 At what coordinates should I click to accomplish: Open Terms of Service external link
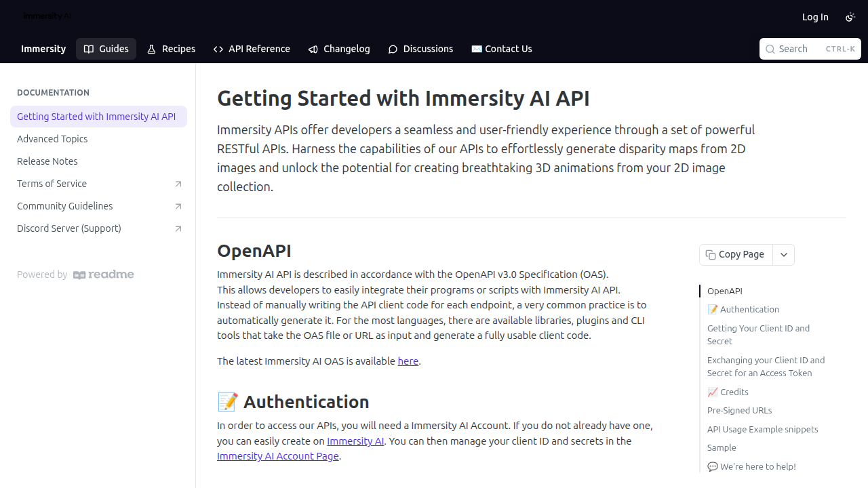tap(98, 184)
